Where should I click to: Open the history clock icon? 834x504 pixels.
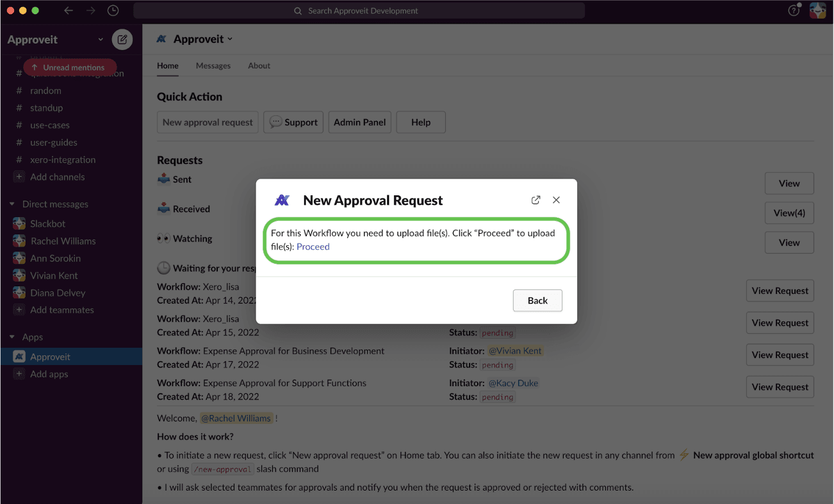113,11
